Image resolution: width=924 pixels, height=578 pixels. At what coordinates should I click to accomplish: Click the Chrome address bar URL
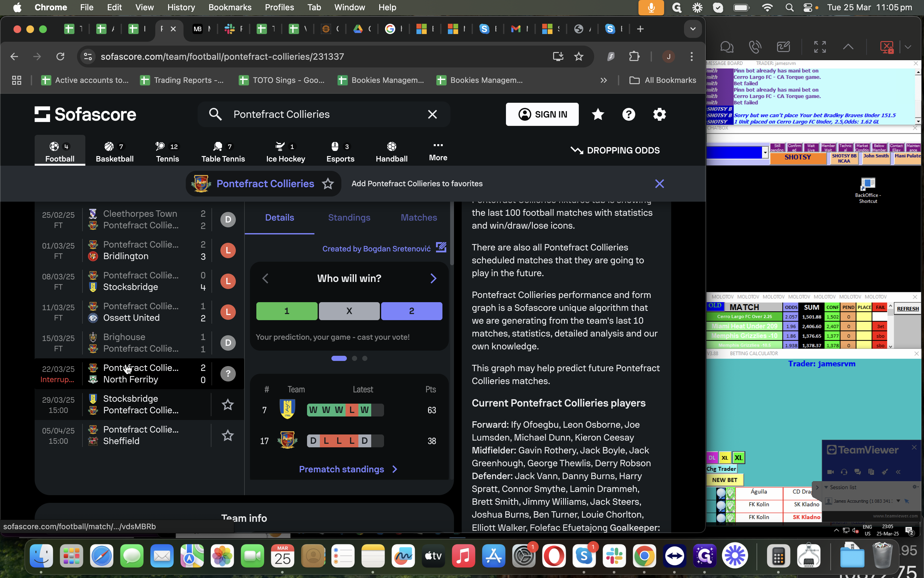tap(222, 57)
